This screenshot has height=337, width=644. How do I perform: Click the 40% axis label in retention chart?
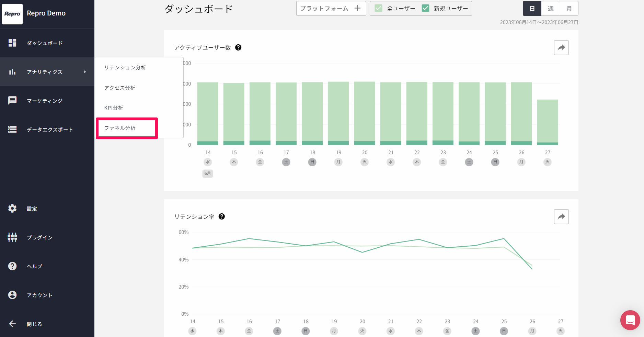184,260
